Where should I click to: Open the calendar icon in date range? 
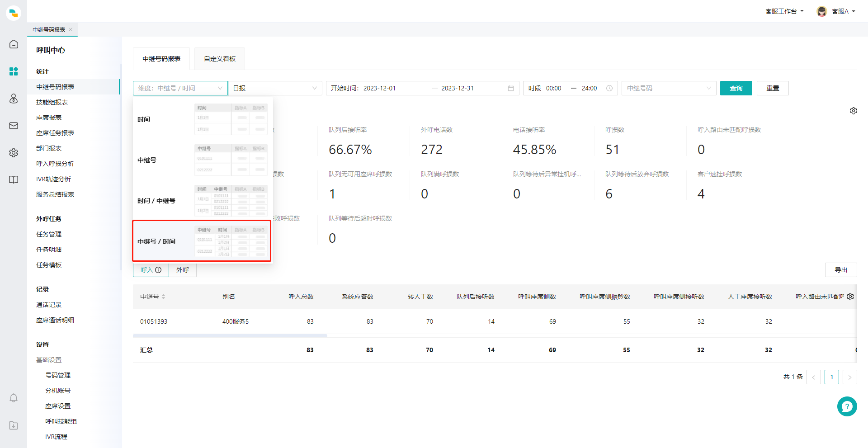point(511,88)
